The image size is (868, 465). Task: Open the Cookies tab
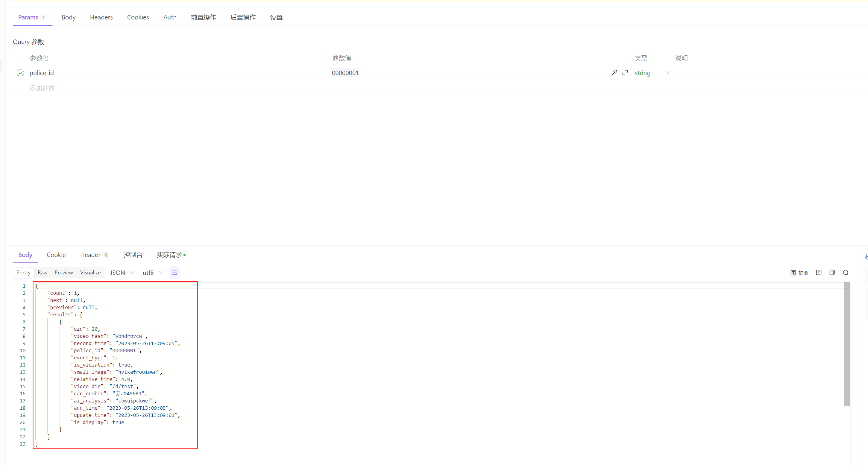tap(138, 17)
